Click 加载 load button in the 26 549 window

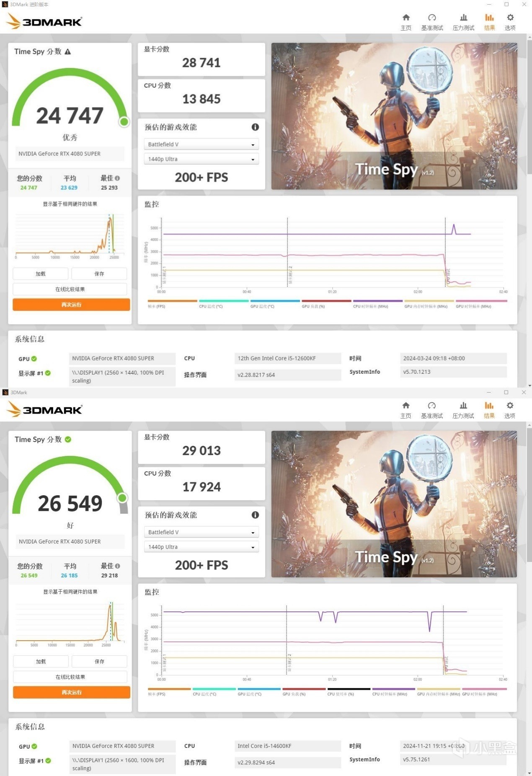click(x=41, y=661)
